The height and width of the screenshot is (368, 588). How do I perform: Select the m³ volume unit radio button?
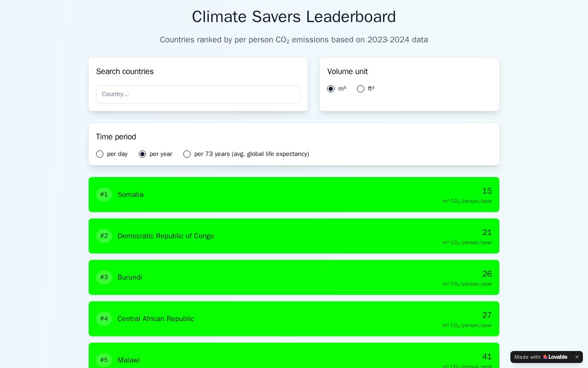click(x=331, y=89)
